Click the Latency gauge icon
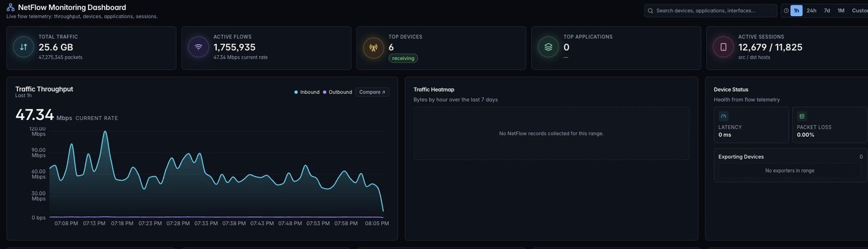The height and width of the screenshot is (249, 868). click(724, 116)
